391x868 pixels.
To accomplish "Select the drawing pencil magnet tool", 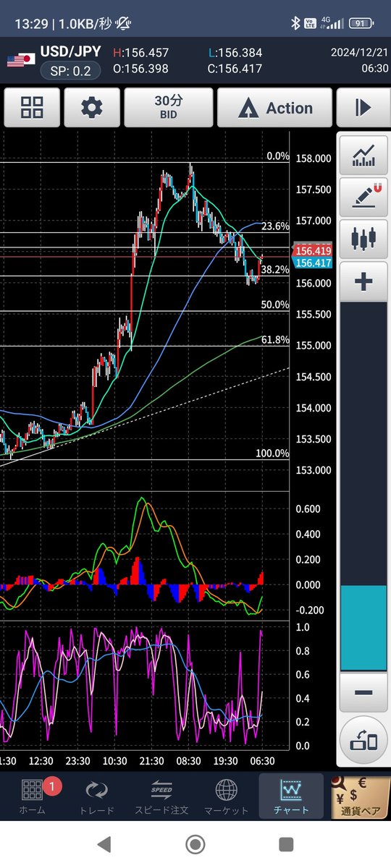I will pos(363,196).
